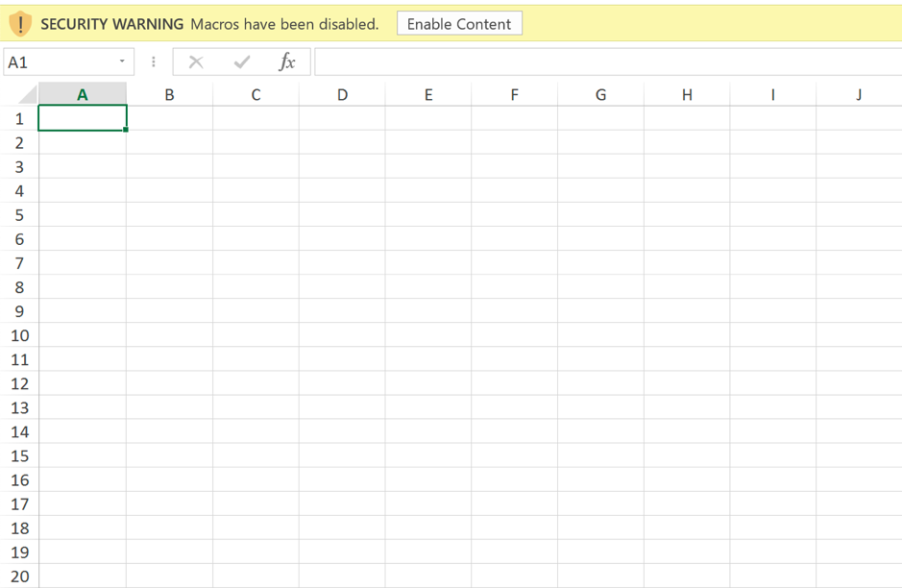Select row 15 header
Screen dimensions: 902x588
(19, 456)
